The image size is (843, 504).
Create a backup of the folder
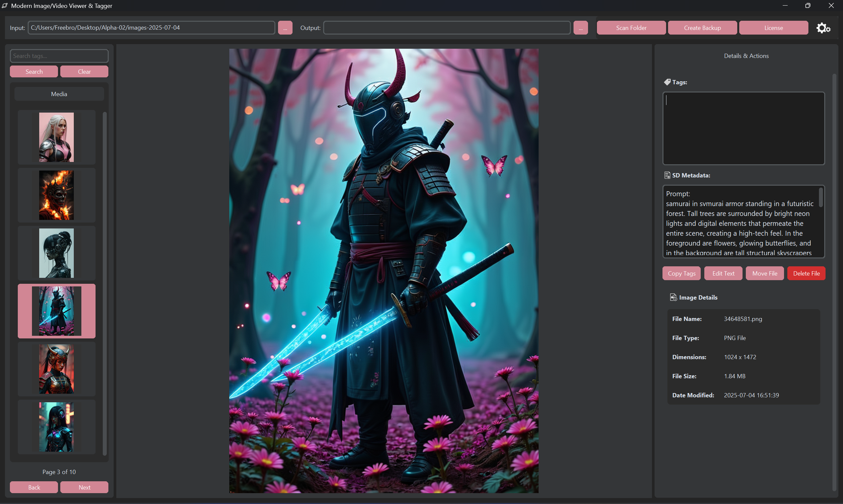702,28
